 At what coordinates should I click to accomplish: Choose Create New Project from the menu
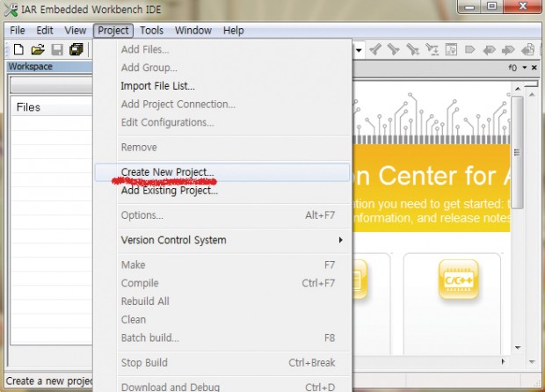point(222,172)
